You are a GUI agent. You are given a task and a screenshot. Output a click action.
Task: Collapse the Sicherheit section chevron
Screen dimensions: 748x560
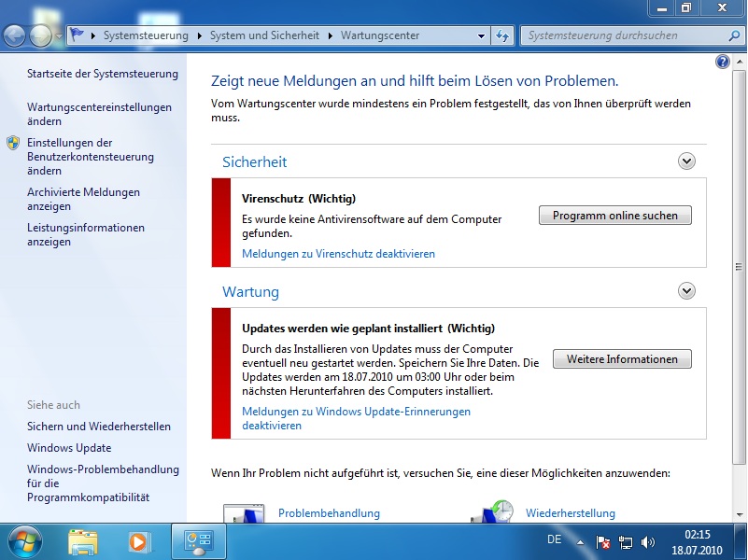[x=687, y=161]
